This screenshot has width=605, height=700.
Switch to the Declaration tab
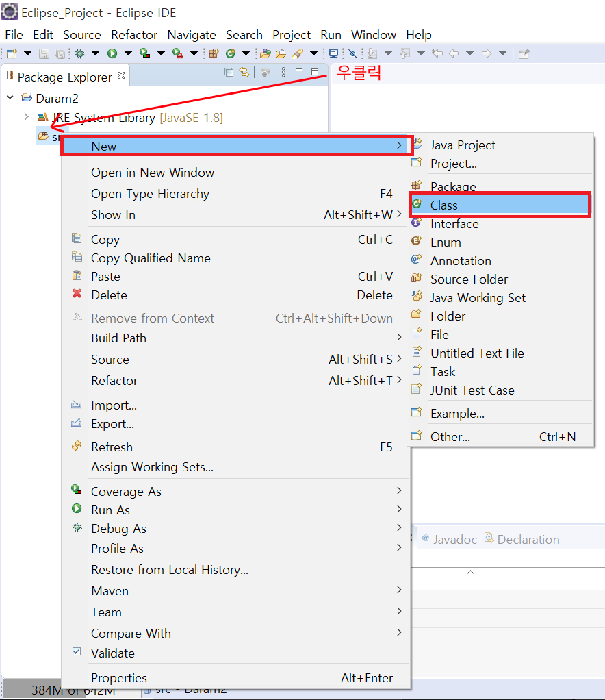tap(522, 539)
